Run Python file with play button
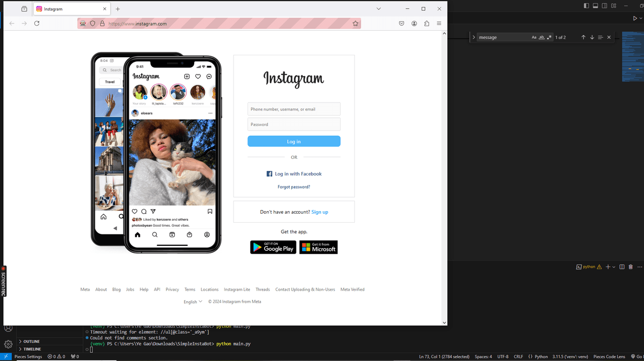644x361 pixels. pyautogui.click(x=635, y=18)
